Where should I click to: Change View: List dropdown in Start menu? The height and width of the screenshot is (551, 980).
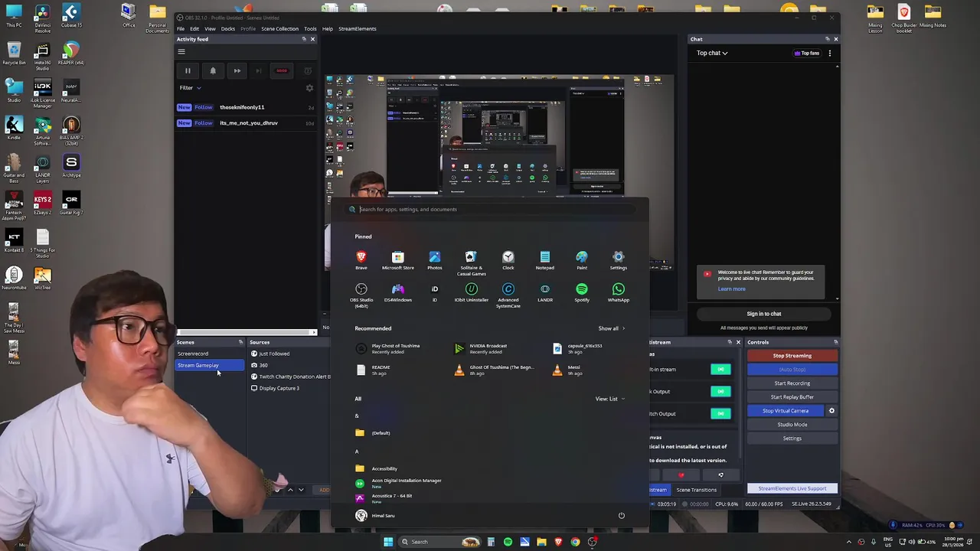coord(610,399)
